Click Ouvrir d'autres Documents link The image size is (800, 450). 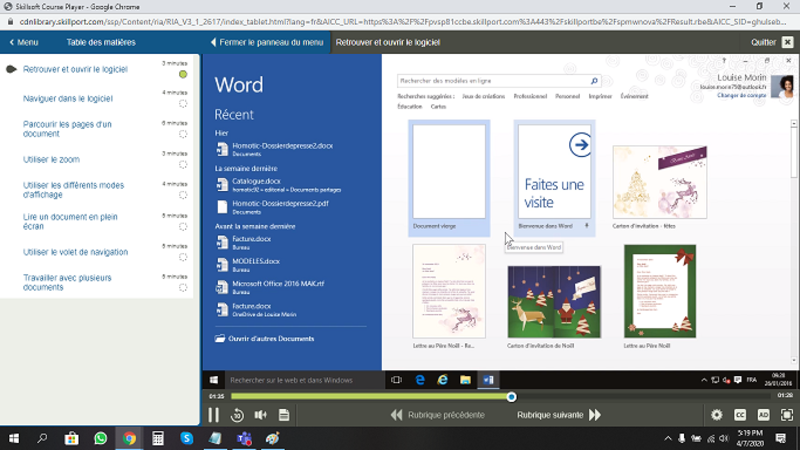(264, 339)
